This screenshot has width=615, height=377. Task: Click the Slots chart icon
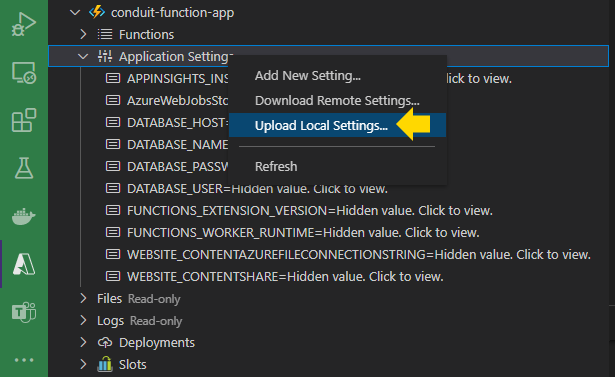[x=105, y=364]
